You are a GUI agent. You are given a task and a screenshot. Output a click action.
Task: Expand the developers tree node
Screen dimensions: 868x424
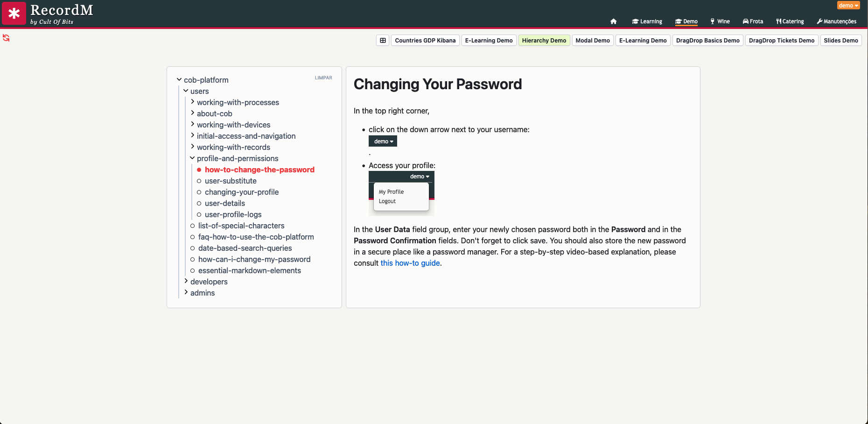click(186, 282)
